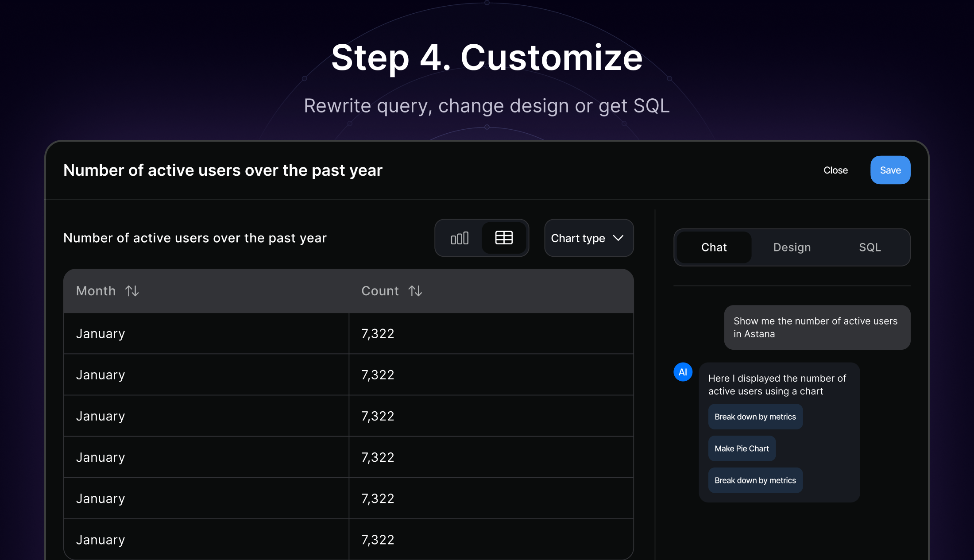This screenshot has height=560, width=974.
Task: Click the Chart type chevron arrow
Action: (618, 238)
